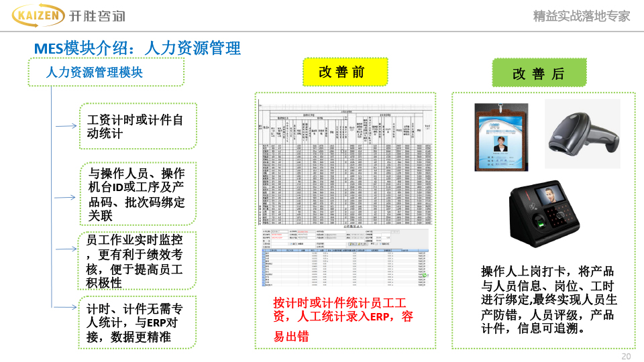Select the green 改善后 label

[539, 73]
